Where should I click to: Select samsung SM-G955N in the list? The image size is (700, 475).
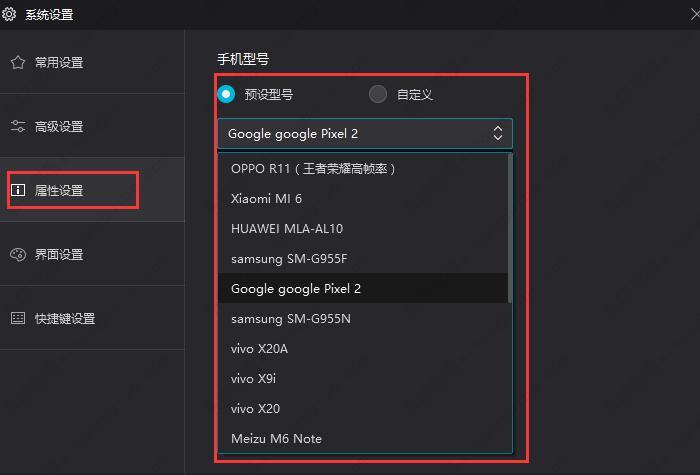click(363, 319)
